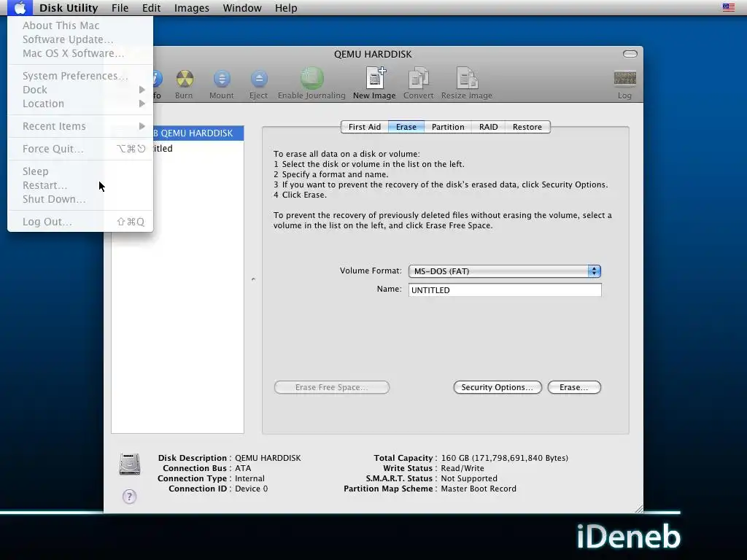Choose Force Quit from Apple menu
This screenshot has height=560, width=747.
coord(80,149)
